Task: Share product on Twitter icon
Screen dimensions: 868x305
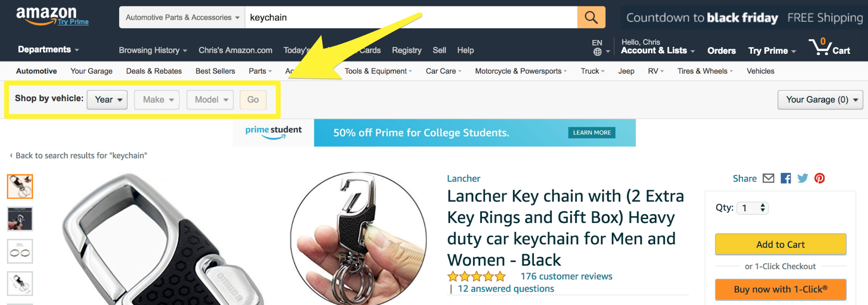Action: click(802, 178)
